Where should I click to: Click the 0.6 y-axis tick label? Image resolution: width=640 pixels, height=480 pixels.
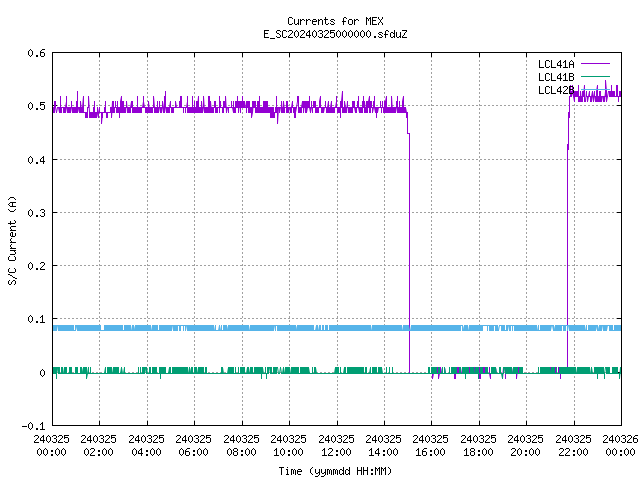pos(37,53)
